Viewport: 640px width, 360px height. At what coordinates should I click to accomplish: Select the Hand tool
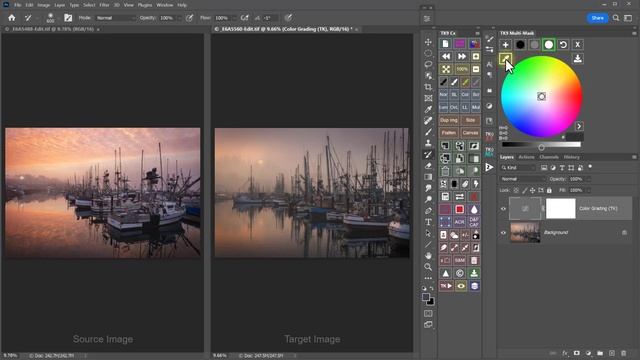(x=428, y=256)
